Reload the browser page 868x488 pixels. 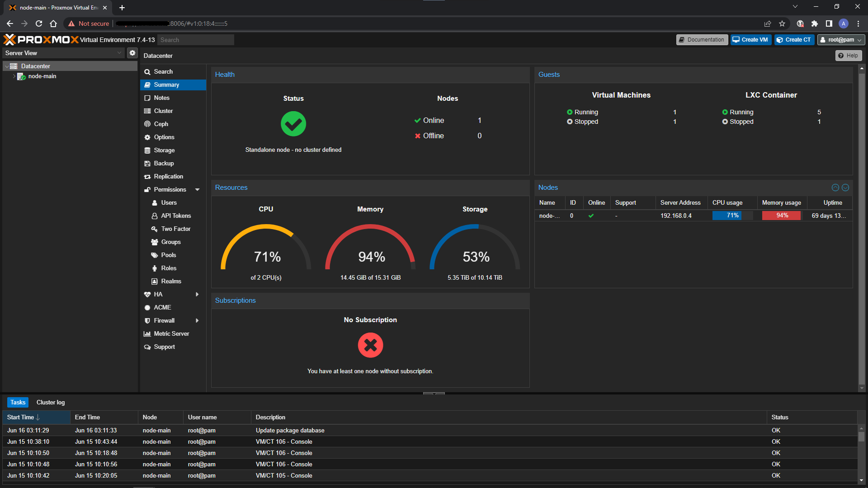click(39, 23)
